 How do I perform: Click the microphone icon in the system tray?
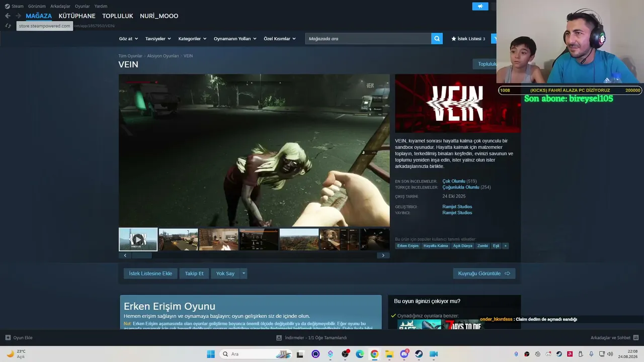pos(591,354)
